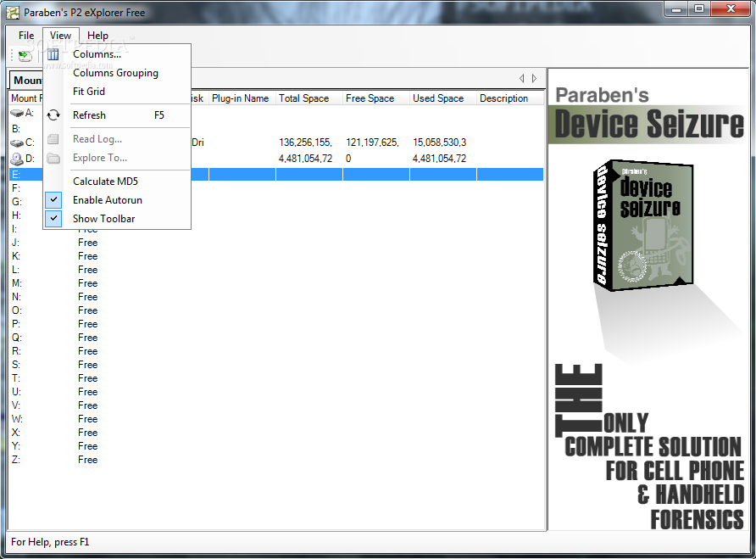Click the Device Seizure product box image
Image resolution: width=756 pixels, height=559 pixels.
pos(643,226)
